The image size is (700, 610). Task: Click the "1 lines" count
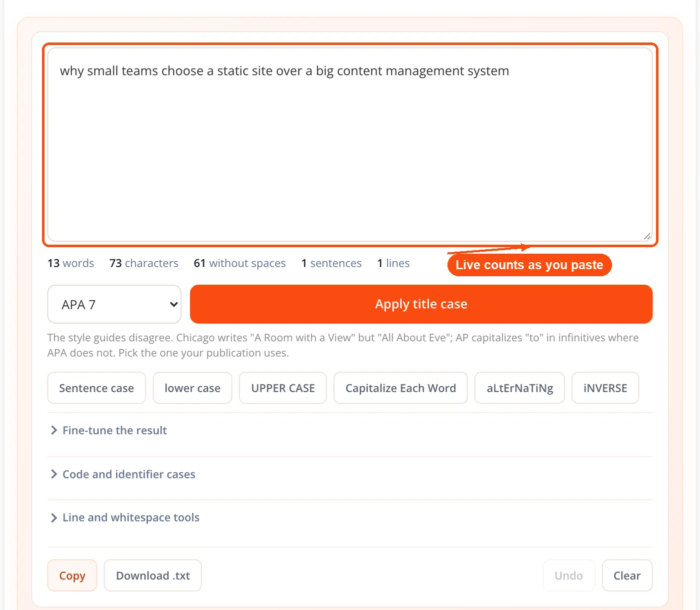point(393,263)
